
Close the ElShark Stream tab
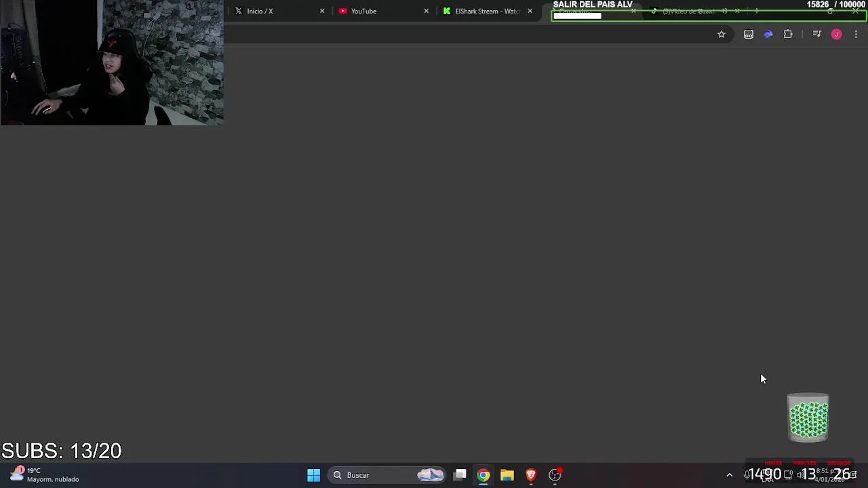[x=530, y=11]
